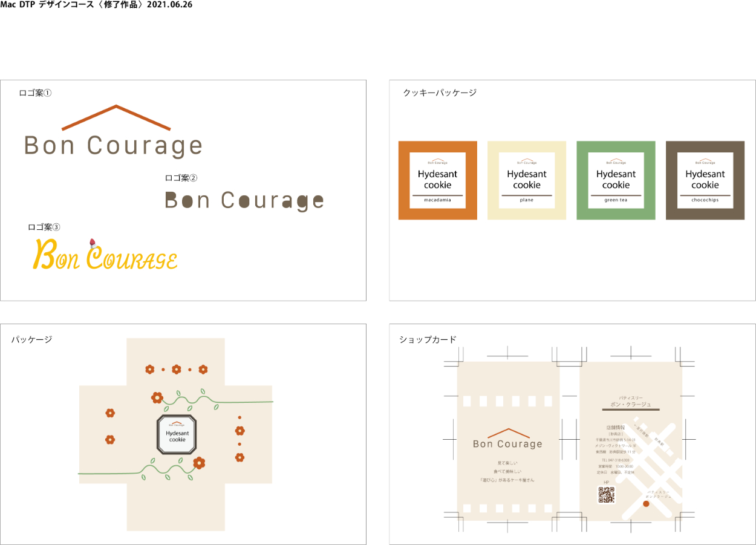Viewport: 756px width, 545px height.
Task: Select the cream plane cookie package
Action: [526, 180]
